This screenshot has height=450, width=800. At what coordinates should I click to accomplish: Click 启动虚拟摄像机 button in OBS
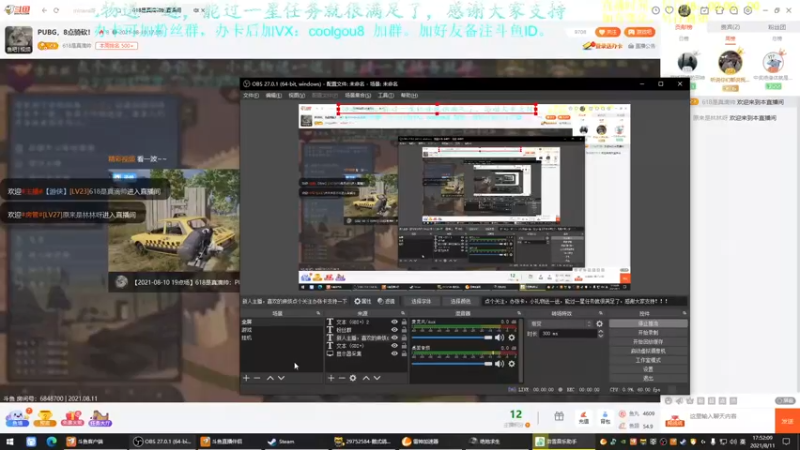click(648, 351)
